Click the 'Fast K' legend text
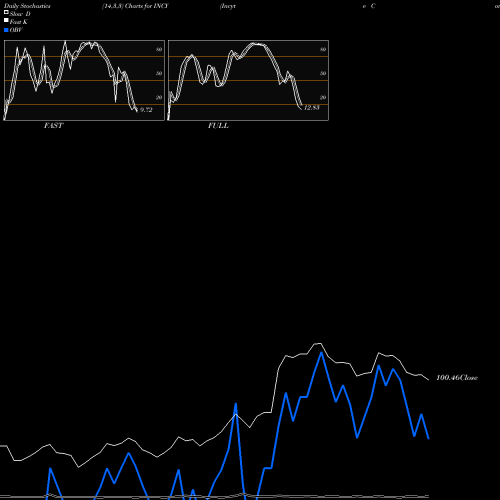Viewport: 500px width, 500px height. (x=19, y=22)
